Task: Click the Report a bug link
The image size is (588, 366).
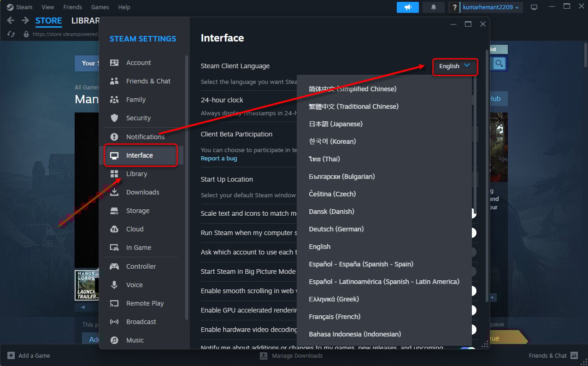Action: (219, 159)
